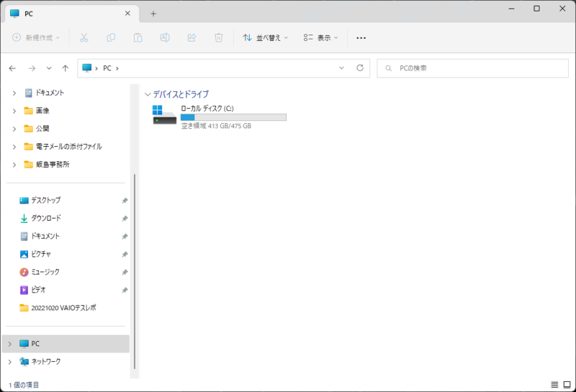Image resolution: width=576 pixels, height=392 pixels.
Task: Open 電子メールの添付ファイル folder
Action: point(63,147)
